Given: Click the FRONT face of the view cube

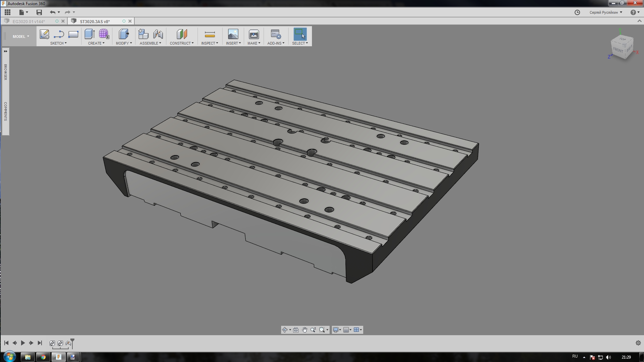Looking at the screenshot, I should [x=618, y=50].
